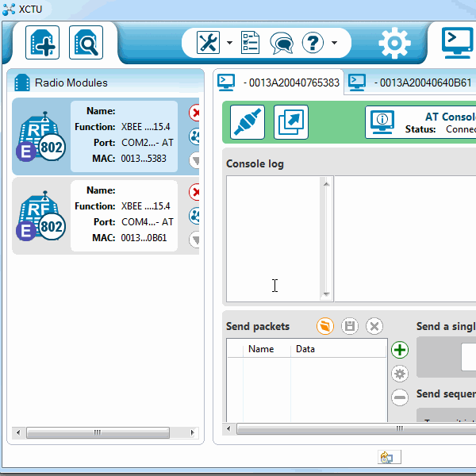Screen dimensions: 476x476
Task: Click the Discover radio modules icon
Action: (86, 42)
